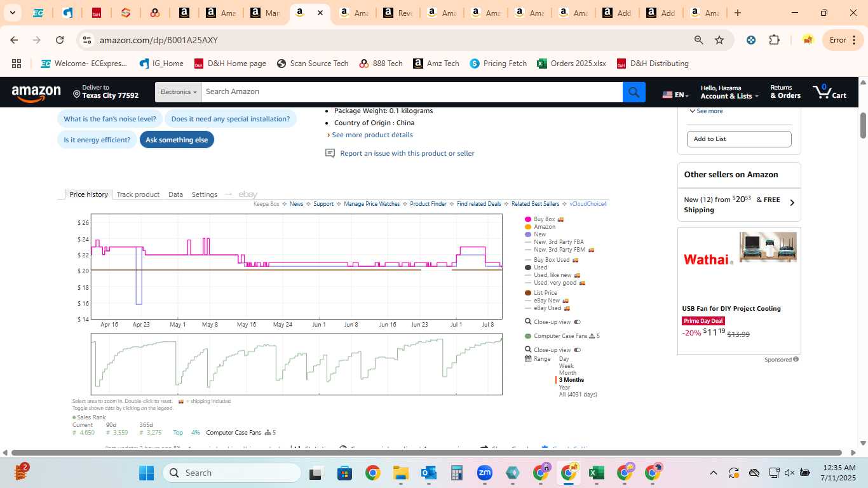
Task: Bookmark this page with the star
Action: (x=719, y=40)
